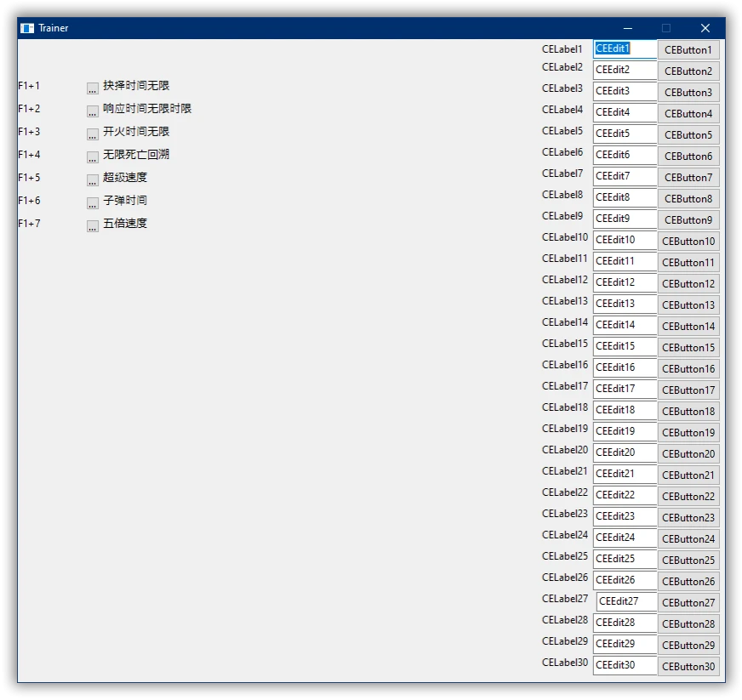Click the CEButton30 button
Viewport: 742px width, 700px height.
(688, 667)
